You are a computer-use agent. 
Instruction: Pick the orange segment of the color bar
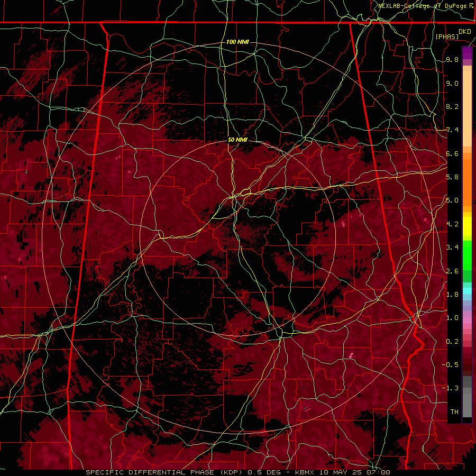[467, 182]
